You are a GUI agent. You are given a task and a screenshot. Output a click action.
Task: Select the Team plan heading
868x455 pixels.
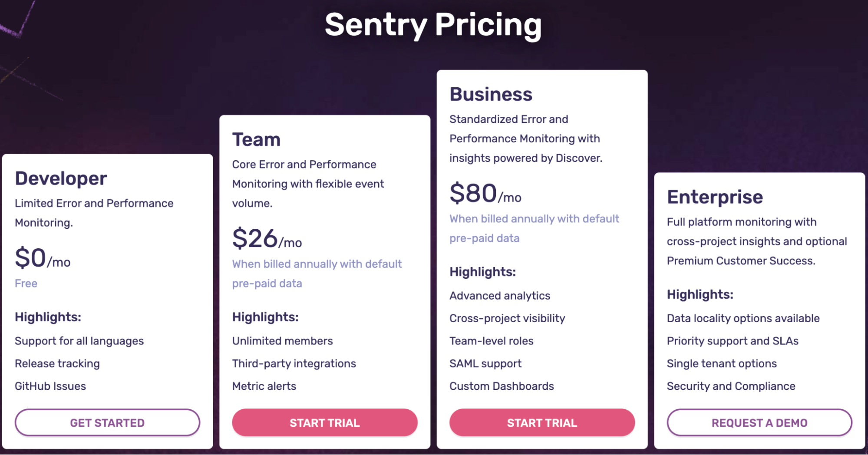(256, 139)
